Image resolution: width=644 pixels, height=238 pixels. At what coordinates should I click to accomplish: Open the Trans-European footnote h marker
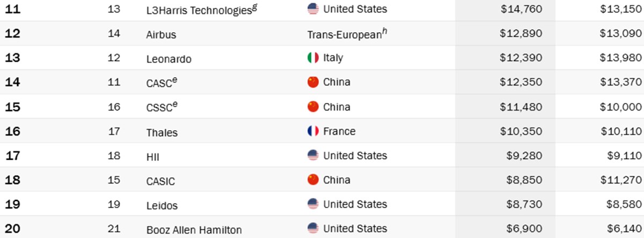(x=385, y=31)
